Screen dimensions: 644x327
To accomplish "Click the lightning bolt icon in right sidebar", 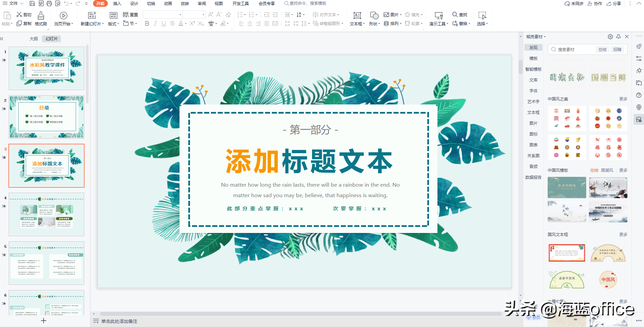I will point(639,107).
